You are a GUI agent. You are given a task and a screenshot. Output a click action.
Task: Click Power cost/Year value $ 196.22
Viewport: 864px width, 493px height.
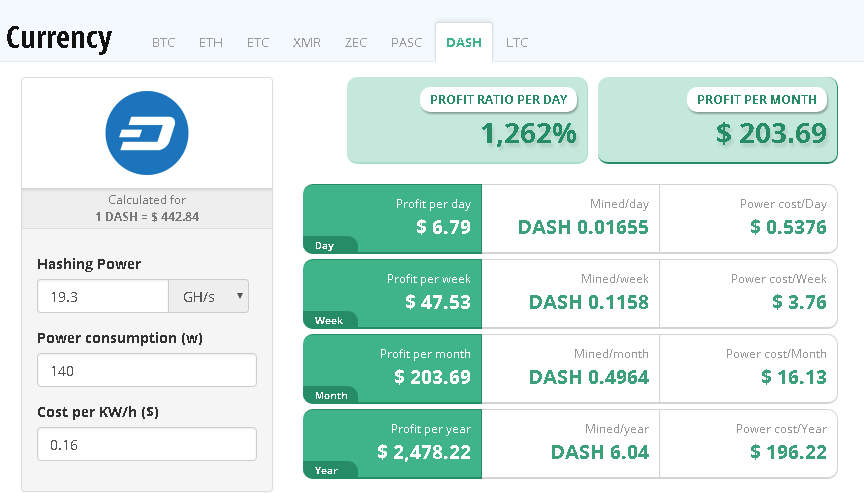[789, 452]
